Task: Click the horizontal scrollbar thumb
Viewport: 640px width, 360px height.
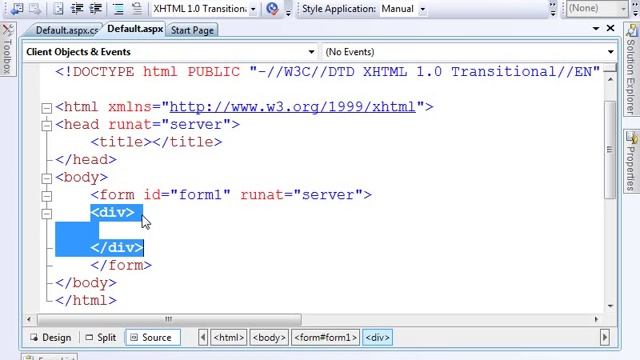Action: (x=169, y=319)
